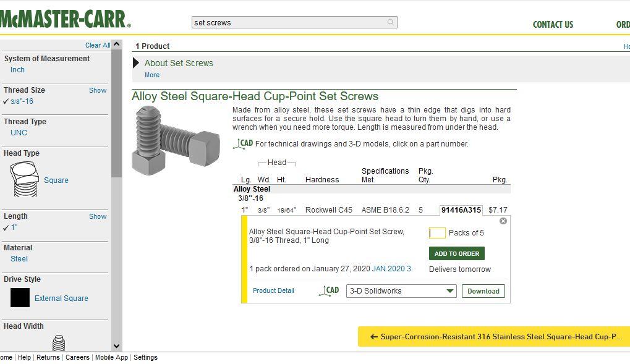The height and width of the screenshot is (364, 630).
Task: Open the Mobile App footer link
Action: click(x=111, y=357)
